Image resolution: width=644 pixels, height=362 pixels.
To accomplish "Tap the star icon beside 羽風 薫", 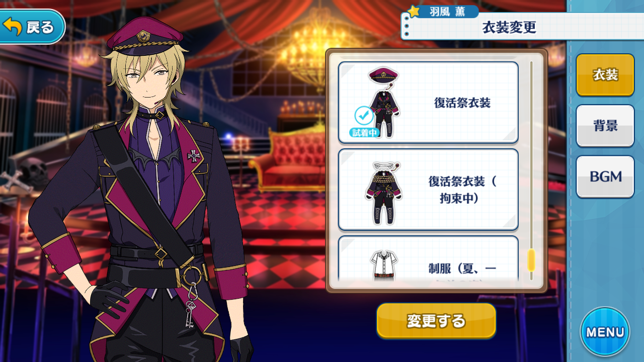I will [414, 12].
